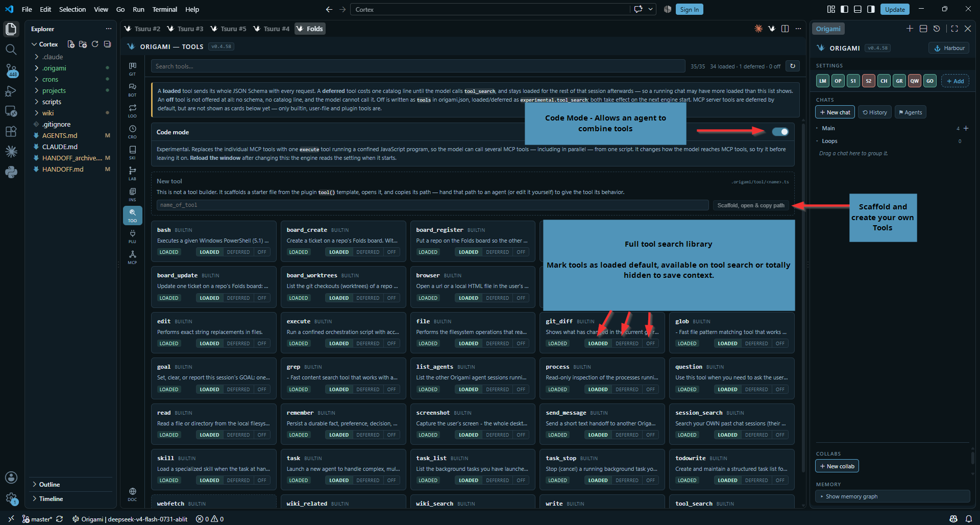Open the Selection menu
980x525 pixels.
pyautogui.click(x=72, y=9)
